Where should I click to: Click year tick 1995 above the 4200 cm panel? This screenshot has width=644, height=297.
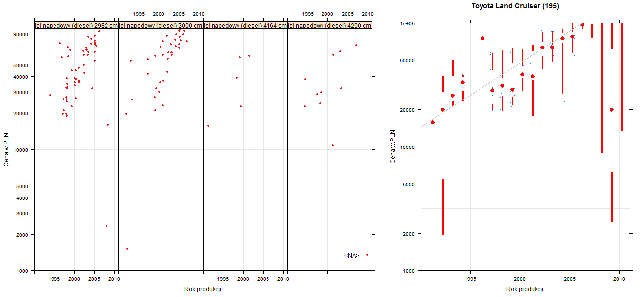[308, 14]
